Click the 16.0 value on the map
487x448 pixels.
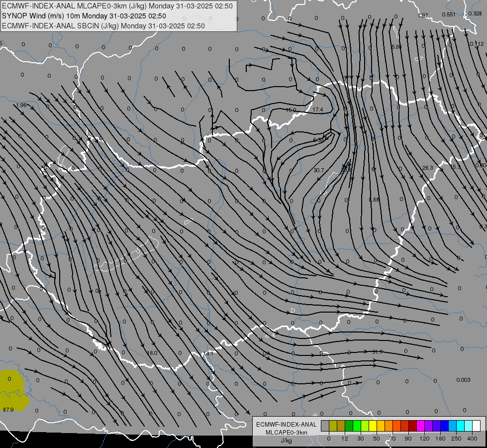(x=152, y=353)
